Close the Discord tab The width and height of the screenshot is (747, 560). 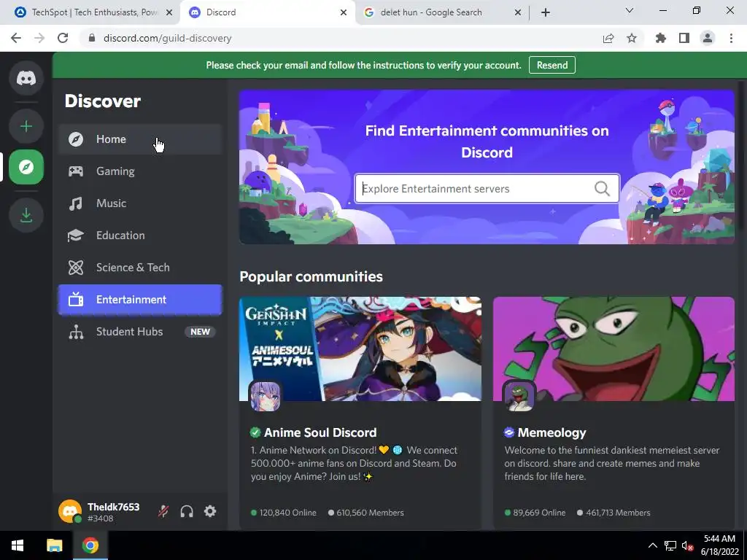[344, 12]
